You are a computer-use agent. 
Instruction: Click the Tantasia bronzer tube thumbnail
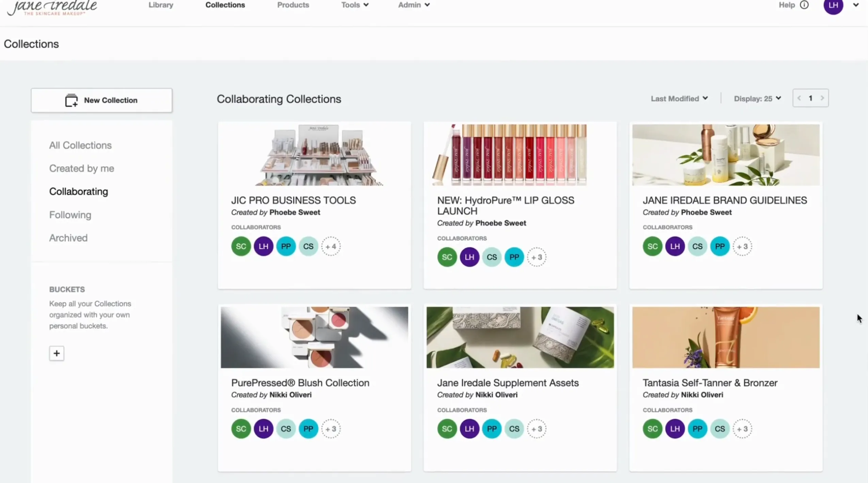[x=726, y=338]
